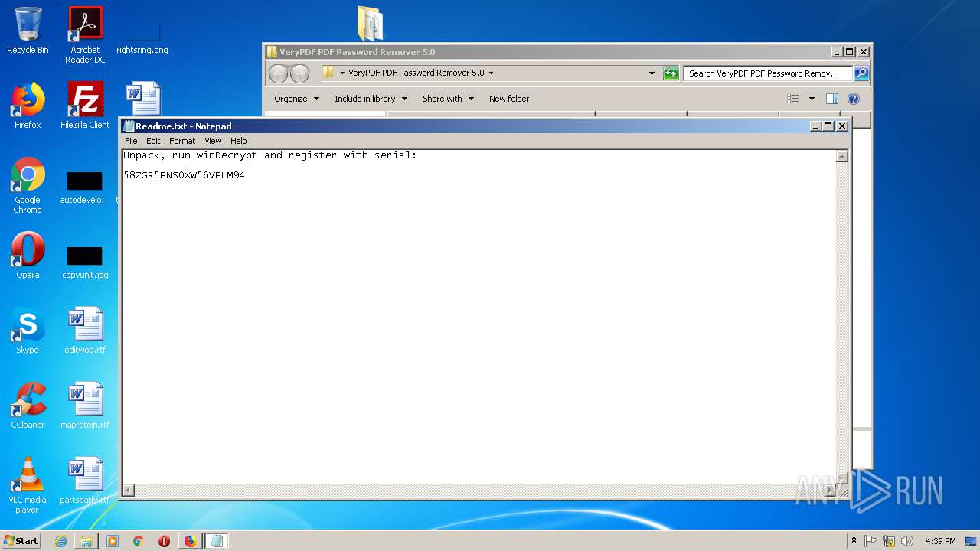980x551 pixels.
Task: Open the Action Center flag icon
Action: click(871, 541)
